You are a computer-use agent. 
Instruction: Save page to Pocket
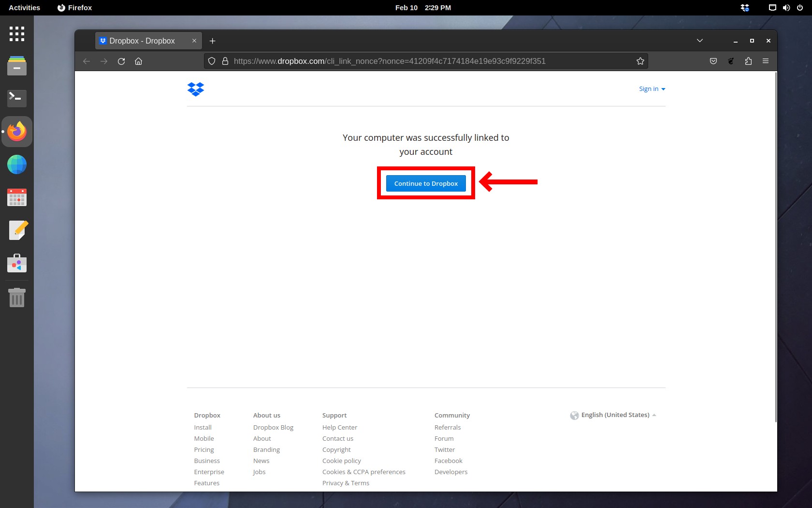(x=713, y=61)
